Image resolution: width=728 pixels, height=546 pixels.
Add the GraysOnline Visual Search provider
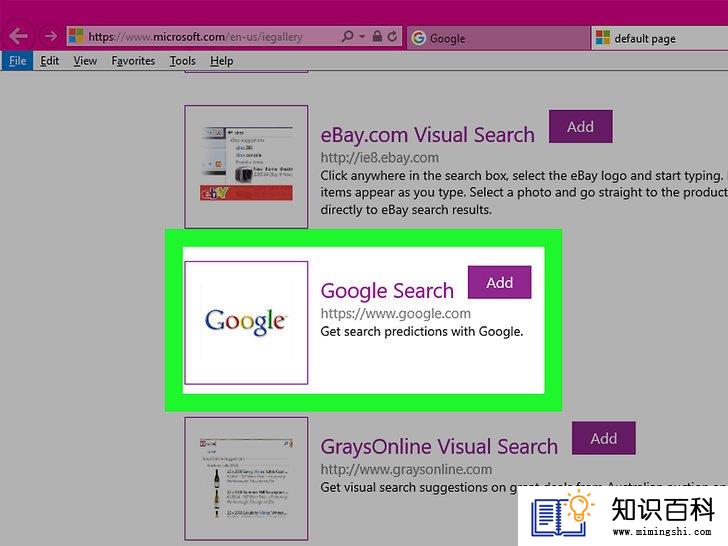[604, 438]
